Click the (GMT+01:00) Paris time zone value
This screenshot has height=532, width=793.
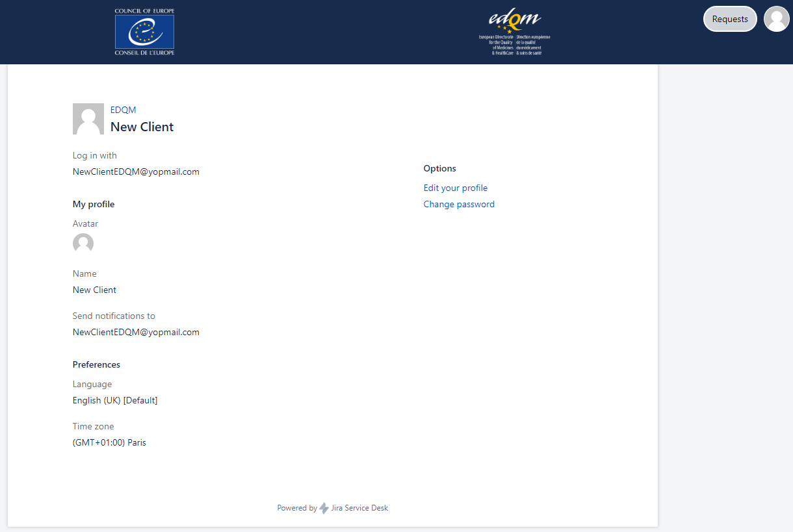click(x=109, y=442)
